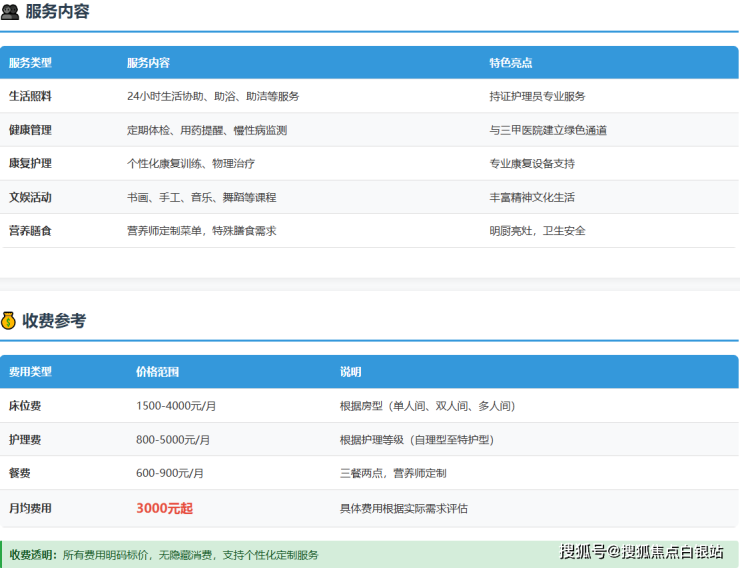This screenshot has width=740, height=568.
Task: Click the 营养膳食 row label
Action: (30, 230)
